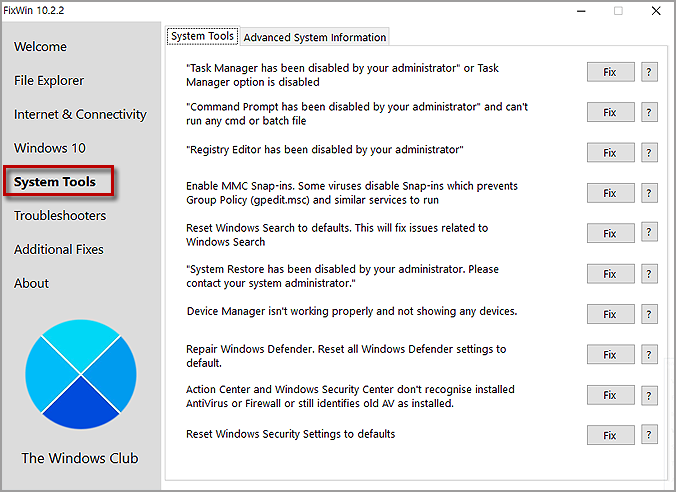
Task: Open help for Registry Editor disabled fix
Action: (649, 153)
